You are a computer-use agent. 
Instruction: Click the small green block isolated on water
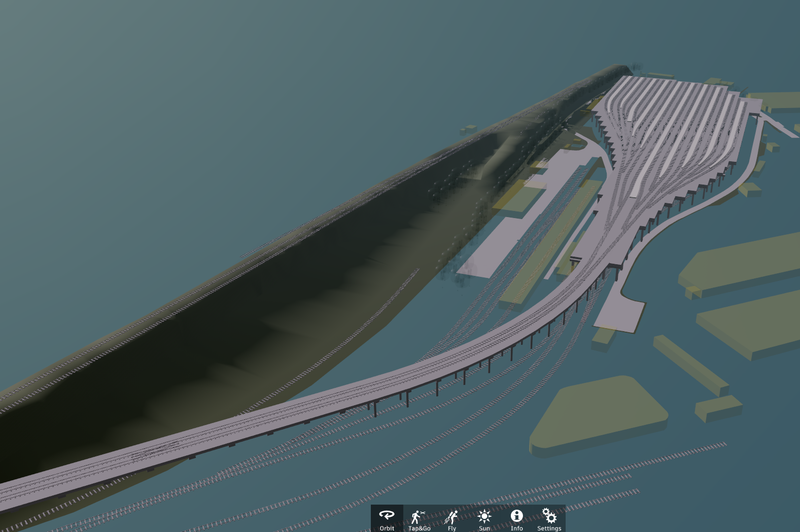pos(469,129)
